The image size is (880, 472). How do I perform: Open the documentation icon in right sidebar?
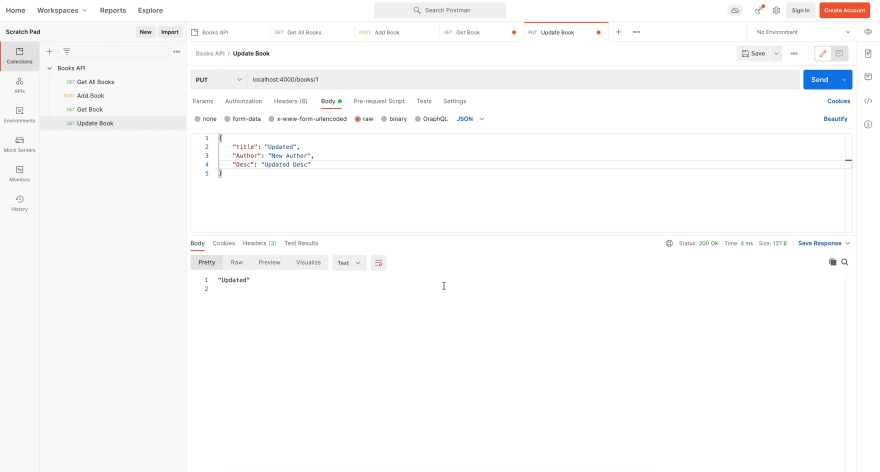point(868,54)
